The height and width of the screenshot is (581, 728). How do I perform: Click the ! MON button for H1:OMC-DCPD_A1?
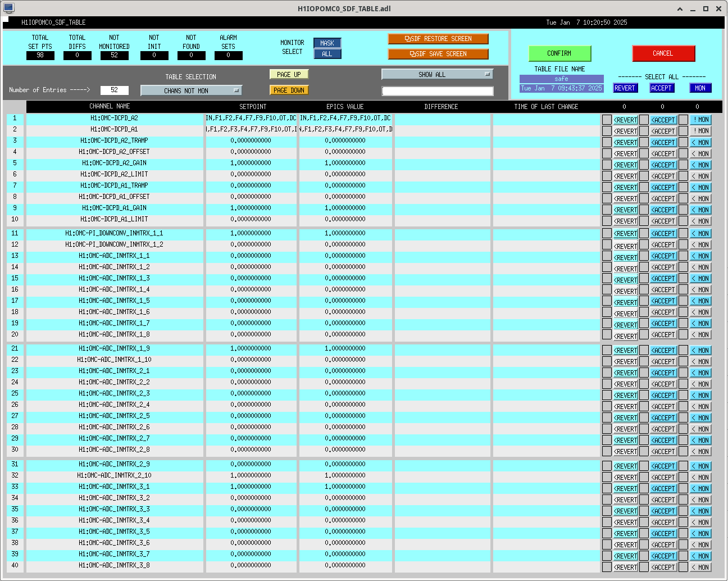click(700, 131)
